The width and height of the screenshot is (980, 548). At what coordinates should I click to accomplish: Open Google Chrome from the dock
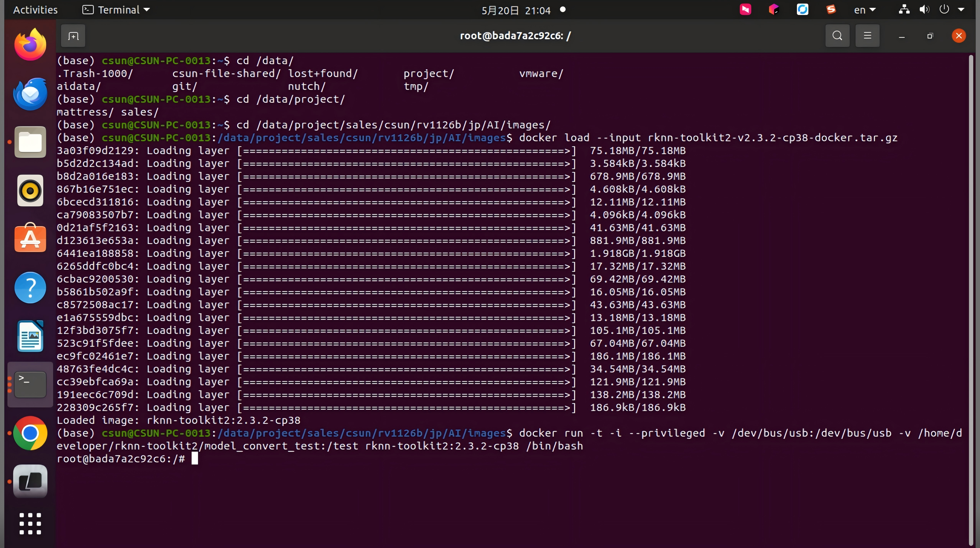[30, 433]
